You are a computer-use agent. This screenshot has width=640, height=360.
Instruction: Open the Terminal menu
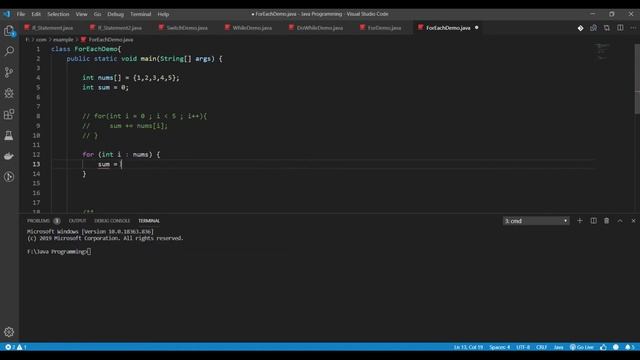pyautogui.click(x=140, y=14)
